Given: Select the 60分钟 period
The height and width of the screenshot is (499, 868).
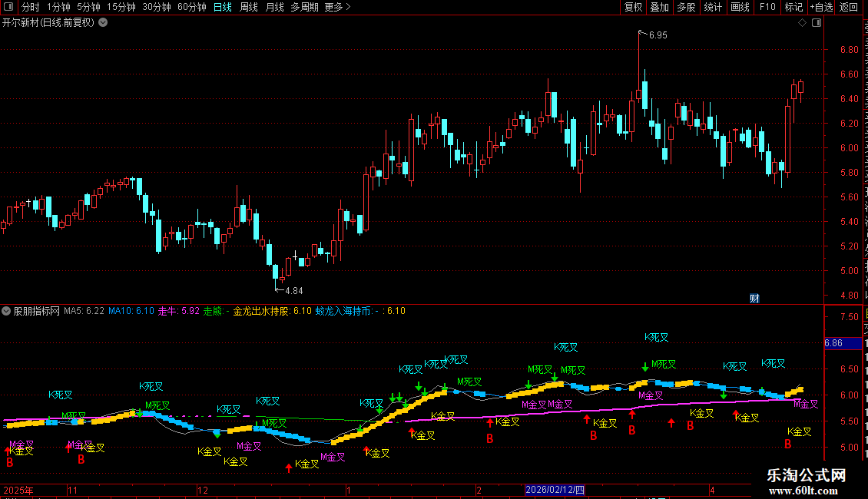Looking at the screenshot, I should [192, 7].
